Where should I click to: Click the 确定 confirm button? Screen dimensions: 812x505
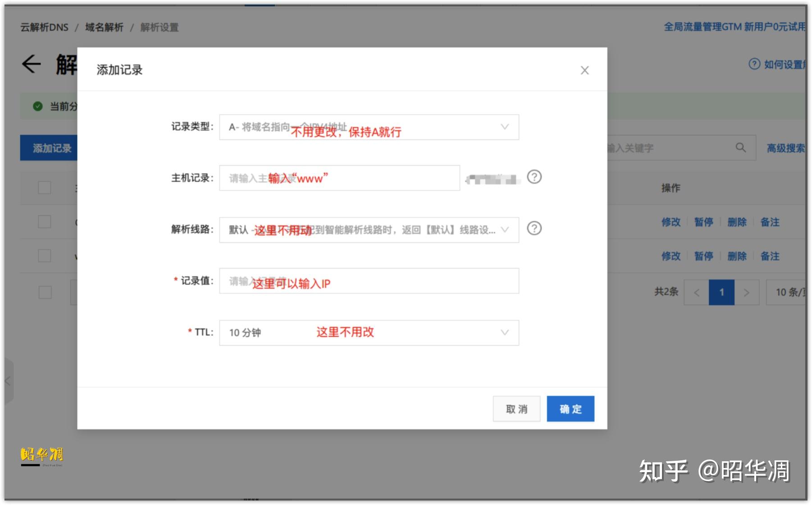click(x=570, y=409)
